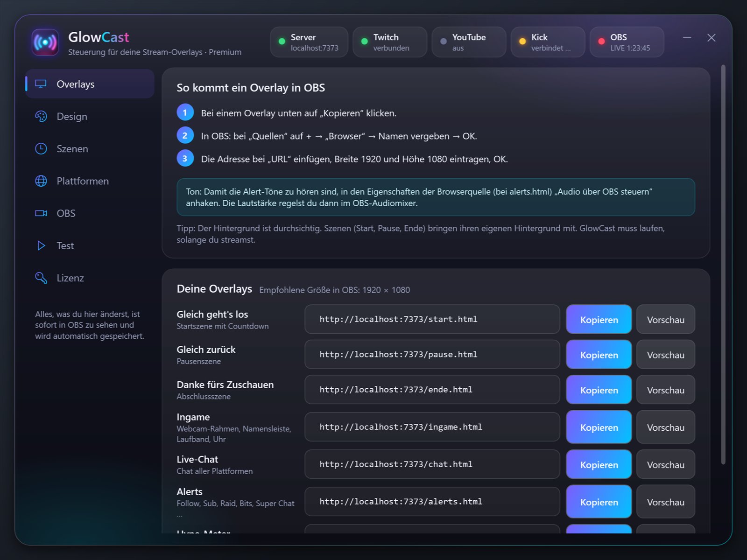747x560 pixels.
Task: Click the alerts.html URL field
Action: (x=432, y=502)
